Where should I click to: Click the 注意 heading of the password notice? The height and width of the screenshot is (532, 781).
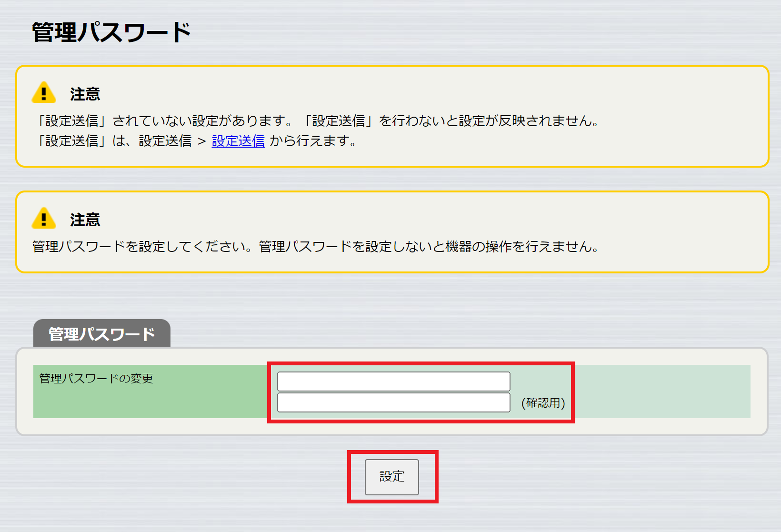[x=85, y=220]
